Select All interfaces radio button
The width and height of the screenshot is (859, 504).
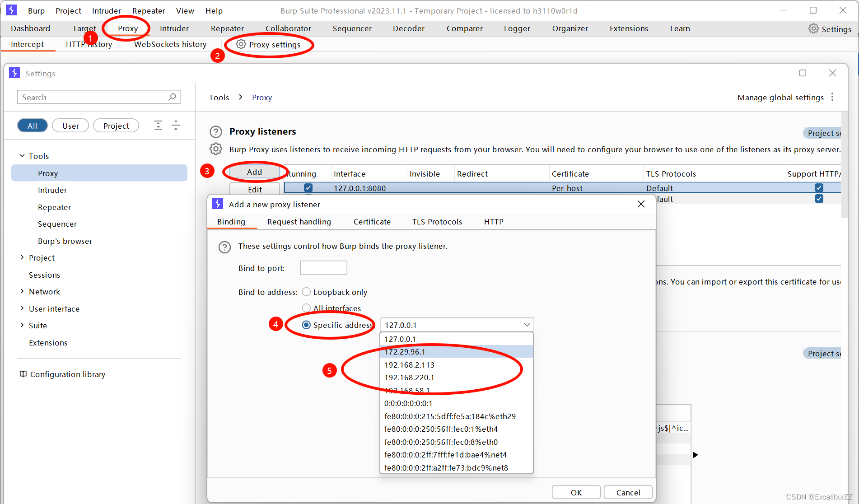pos(306,308)
